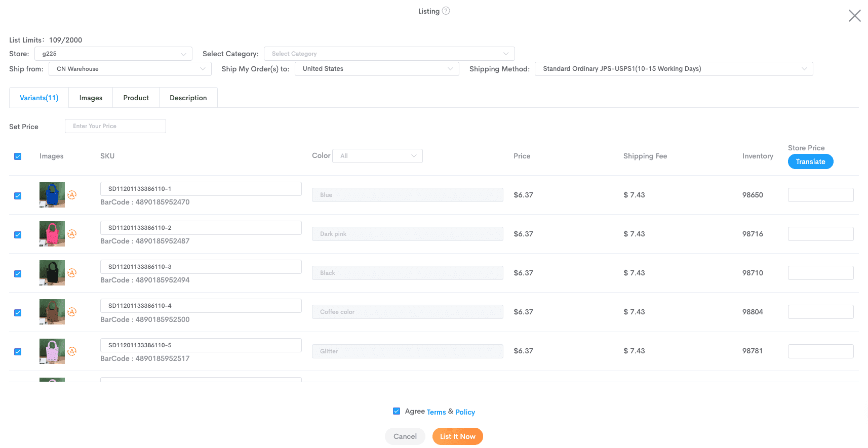Image resolution: width=868 pixels, height=448 pixels.
Task: Open the Shipping Method dropdown
Action: click(674, 69)
